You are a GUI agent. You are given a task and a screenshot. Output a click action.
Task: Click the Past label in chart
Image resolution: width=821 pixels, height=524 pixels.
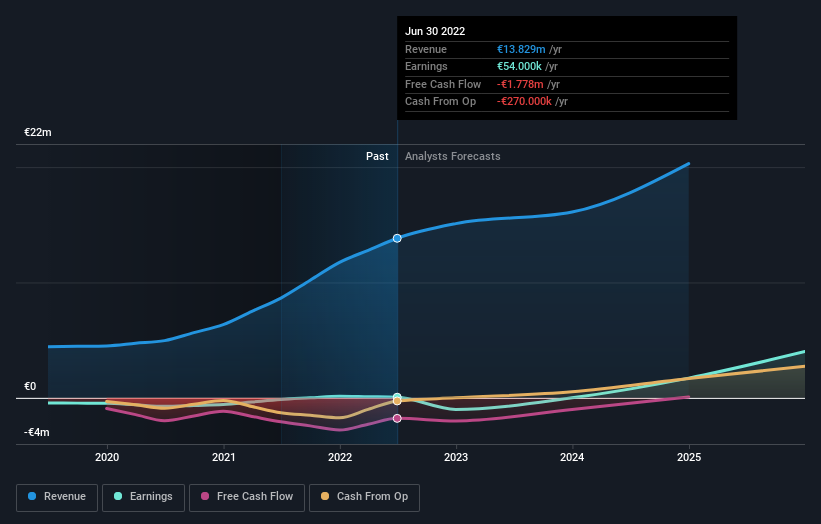click(x=377, y=156)
